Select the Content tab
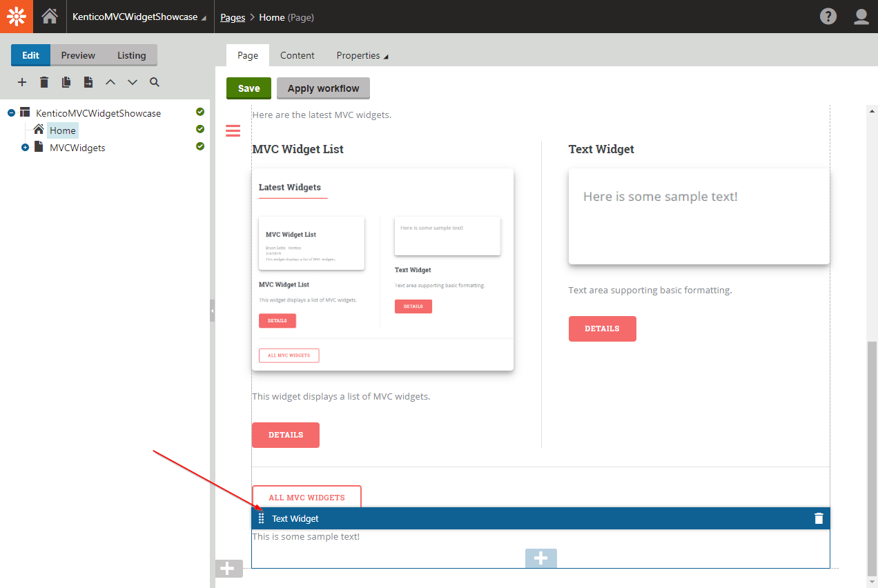Image resolution: width=878 pixels, height=588 pixels. coord(297,55)
